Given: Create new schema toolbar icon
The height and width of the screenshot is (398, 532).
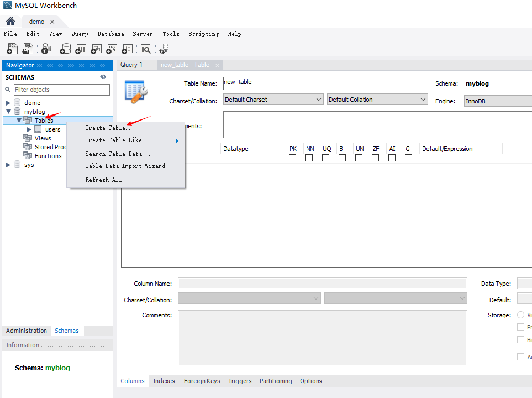Looking at the screenshot, I should (x=65, y=49).
